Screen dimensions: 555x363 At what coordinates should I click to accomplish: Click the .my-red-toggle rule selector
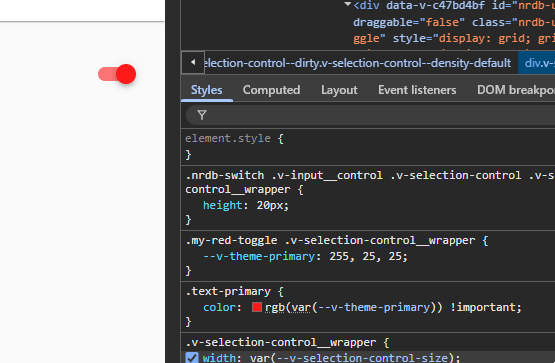(x=330, y=241)
